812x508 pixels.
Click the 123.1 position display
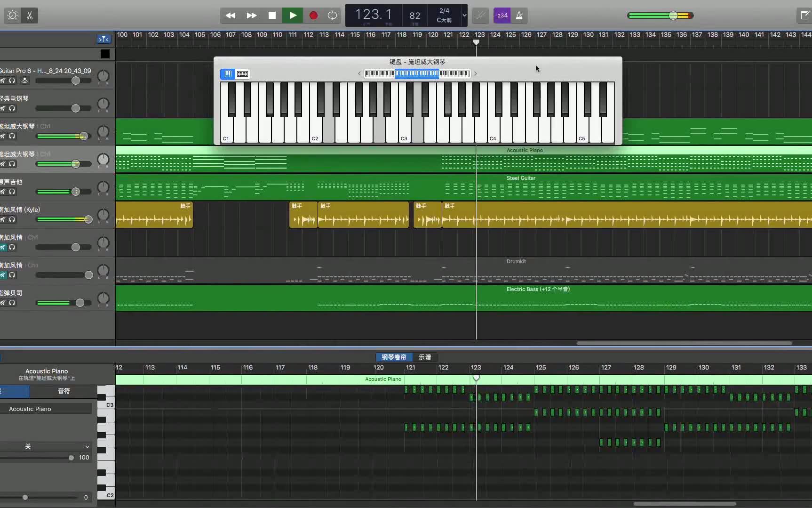click(x=373, y=15)
